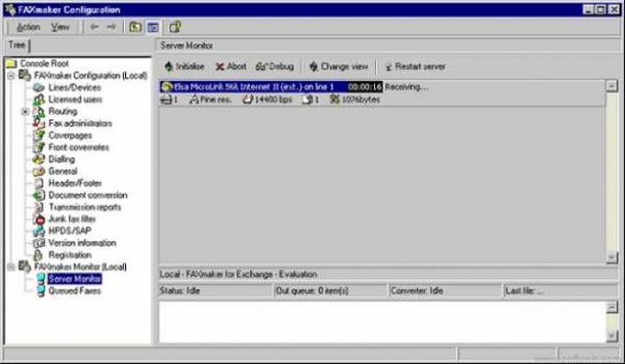The width and height of the screenshot is (625, 364).
Task: Click the Document conversion icon
Action: (x=39, y=195)
